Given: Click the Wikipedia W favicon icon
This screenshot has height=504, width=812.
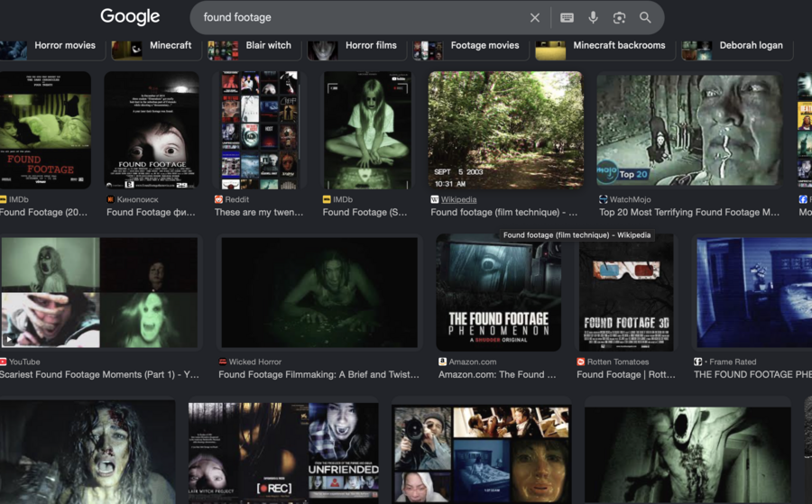Looking at the screenshot, I should [x=435, y=200].
